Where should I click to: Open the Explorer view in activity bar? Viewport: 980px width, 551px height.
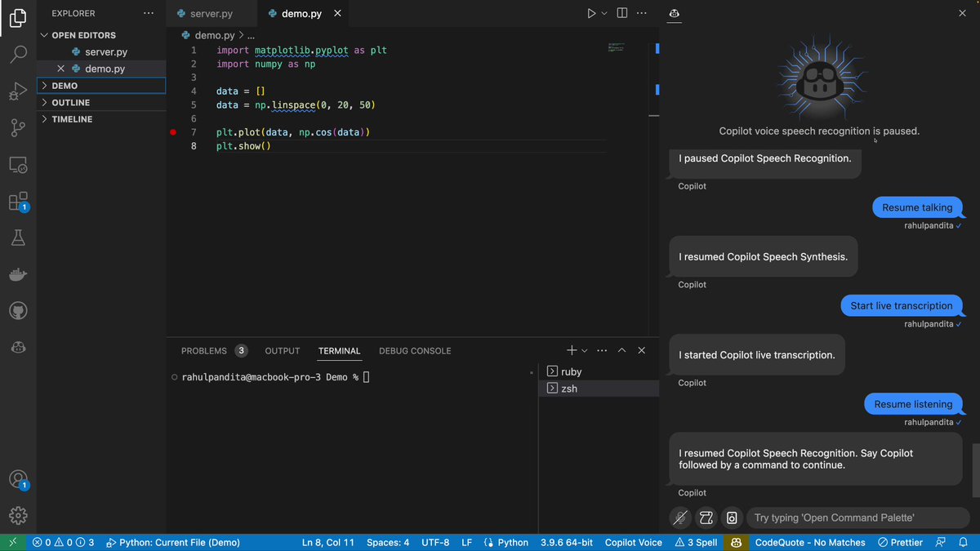coord(18,18)
